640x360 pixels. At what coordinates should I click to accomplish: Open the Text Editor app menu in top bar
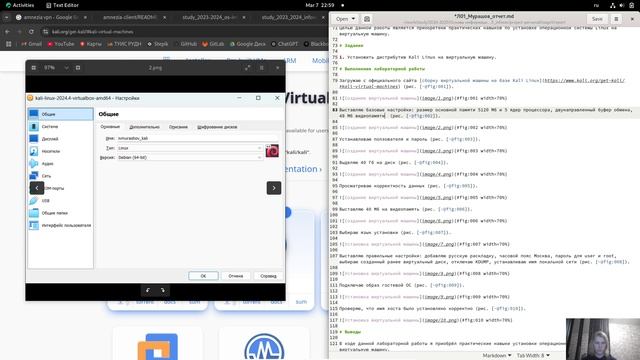[x=62, y=5]
